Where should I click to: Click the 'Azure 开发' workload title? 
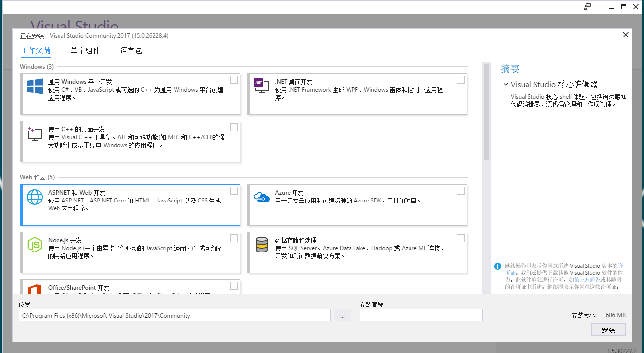point(290,193)
